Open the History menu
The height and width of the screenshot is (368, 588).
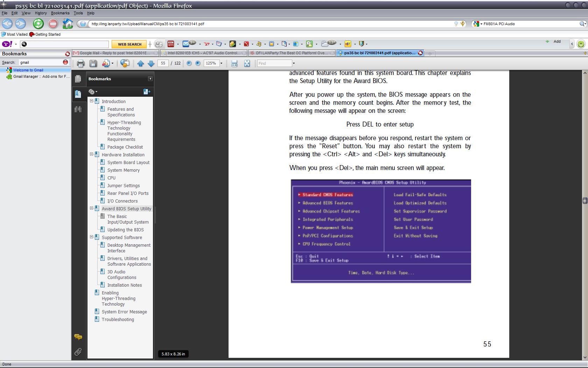click(41, 13)
